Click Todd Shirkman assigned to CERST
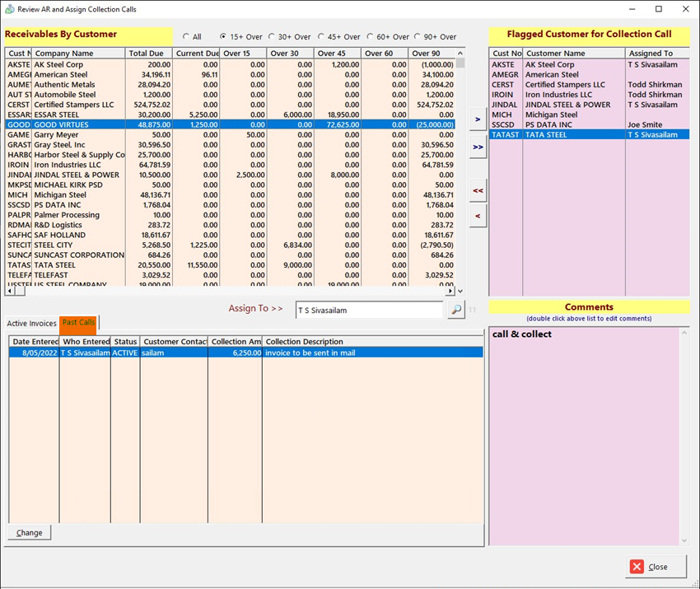700x589 pixels. pos(655,85)
